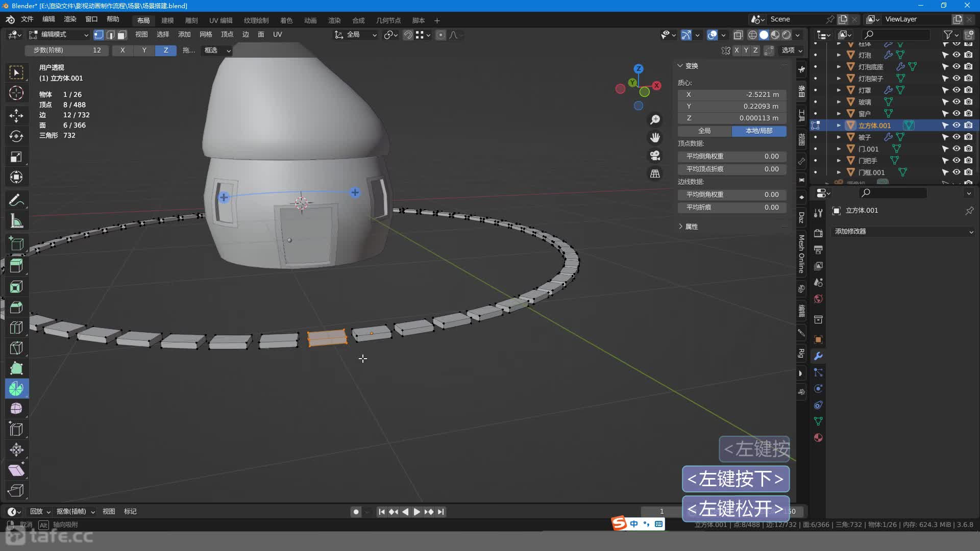Screen dimensions: 980x551
Task: Select the Transform tool
Action: pyautogui.click(x=16, y=178)
